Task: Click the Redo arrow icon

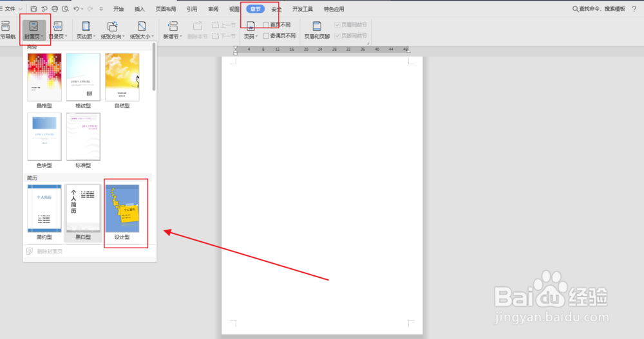Action: (x=90, y=8)
